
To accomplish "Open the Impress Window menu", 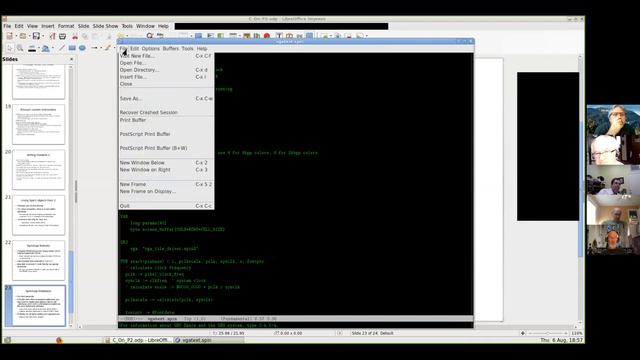I will coord(145,26).
